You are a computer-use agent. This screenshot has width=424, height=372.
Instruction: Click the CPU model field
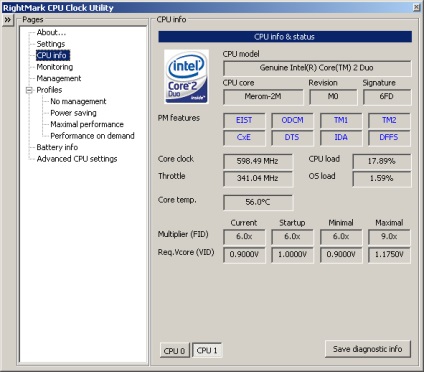point(317,68)
